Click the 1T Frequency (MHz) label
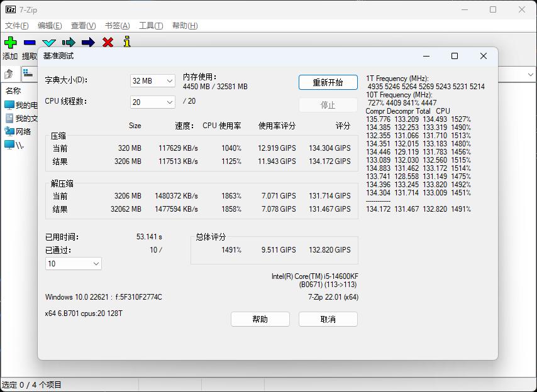Viewport: 537px width, 392px height. (x=397, y=79)
